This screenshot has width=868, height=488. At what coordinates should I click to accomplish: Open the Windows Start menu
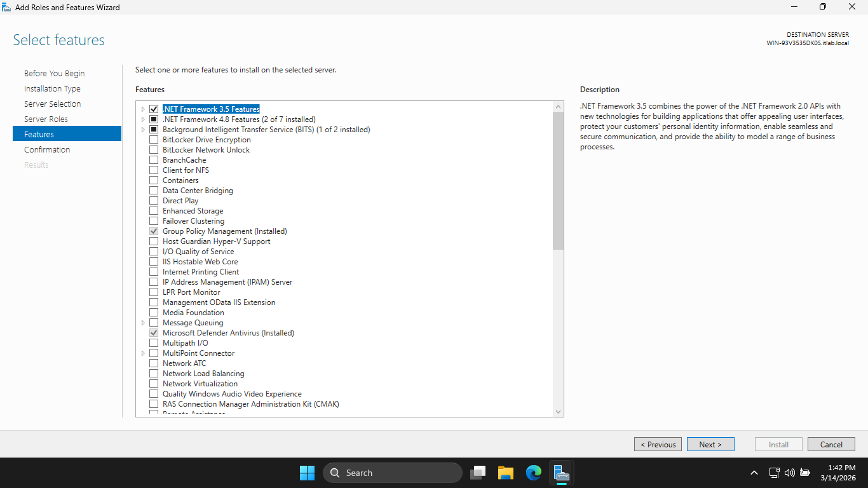click(307, 473)
